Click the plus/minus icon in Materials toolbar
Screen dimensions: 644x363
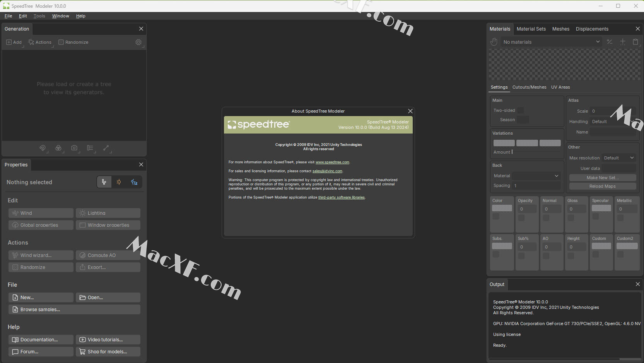[610, 42]
